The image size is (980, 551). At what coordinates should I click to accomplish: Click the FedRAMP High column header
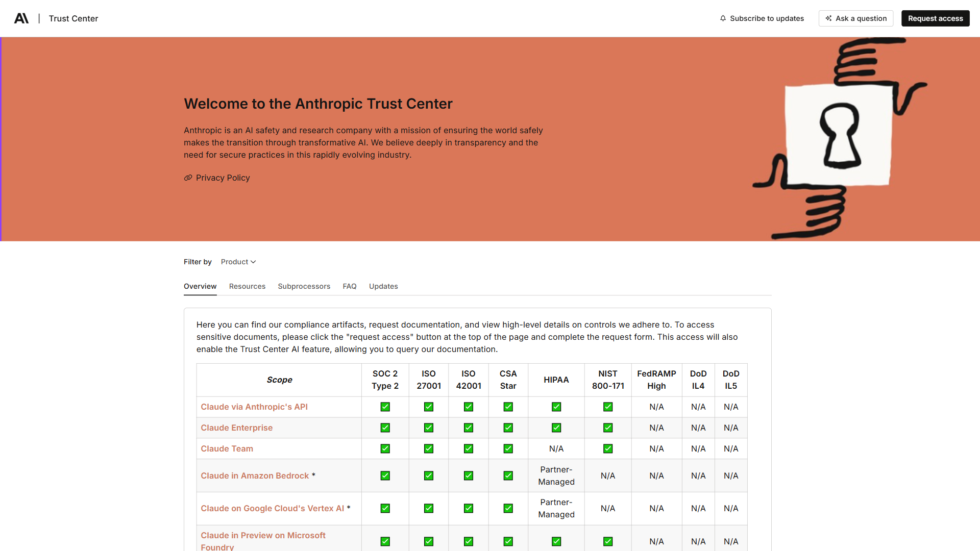(x=656, y=380)
